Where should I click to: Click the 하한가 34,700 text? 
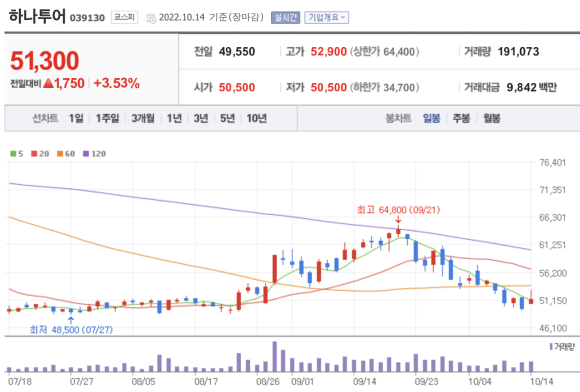385,87
